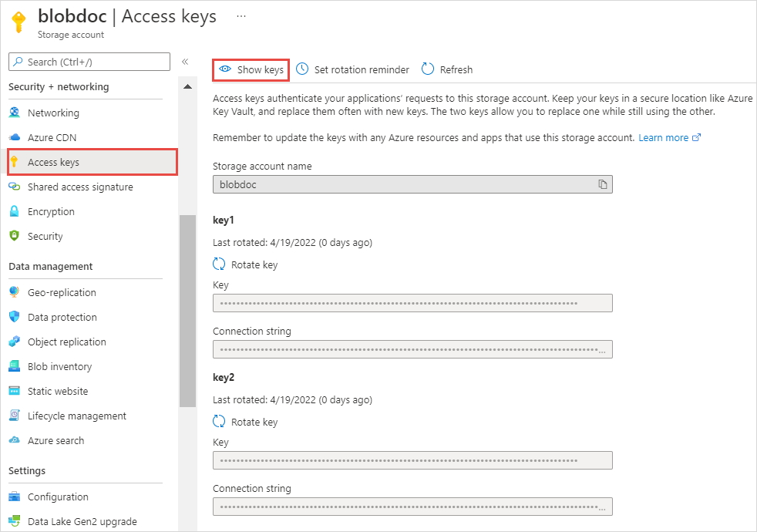Copy the storage account name blobdoc
Viewport: 757px width, 532px height.
603,184
